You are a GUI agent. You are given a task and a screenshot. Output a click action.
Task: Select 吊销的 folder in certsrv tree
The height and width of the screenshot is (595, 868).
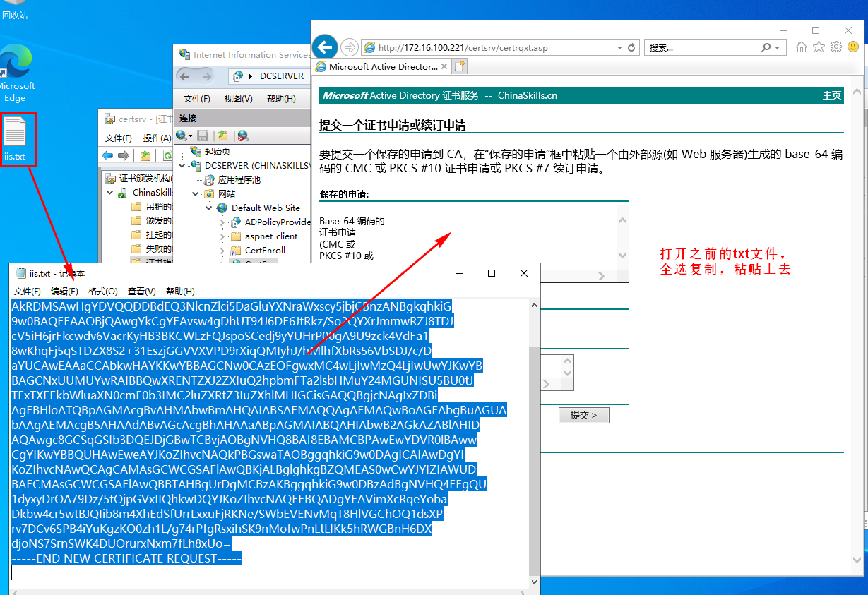pyautogui.click(x=158, y=207)
